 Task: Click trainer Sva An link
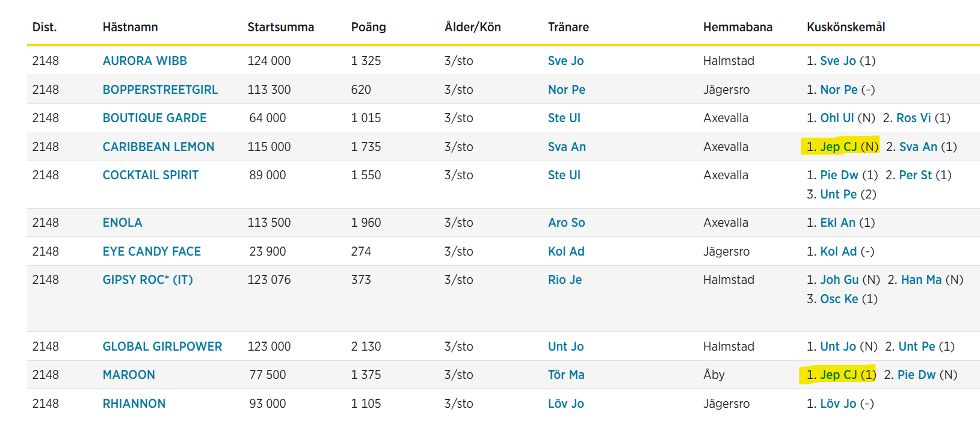(567, 147)
